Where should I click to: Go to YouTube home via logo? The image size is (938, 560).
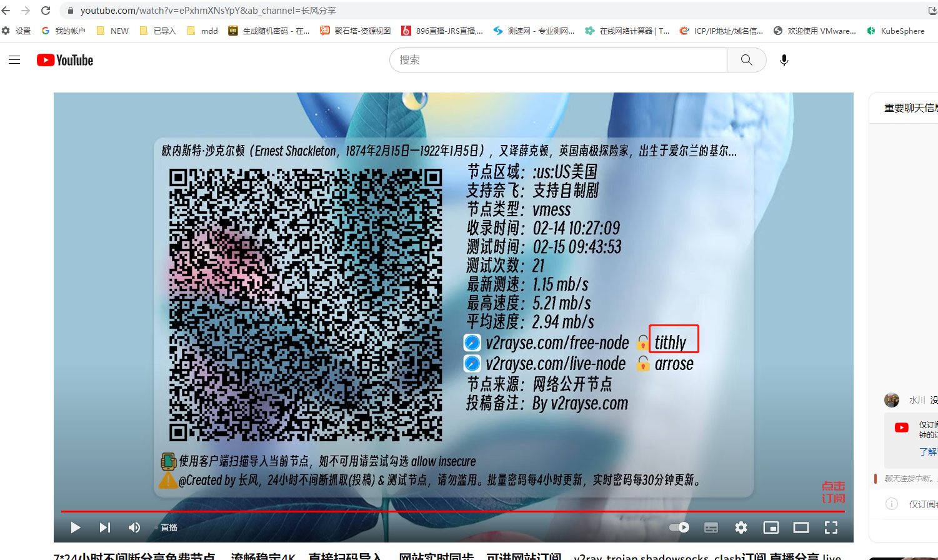[65, 60]
